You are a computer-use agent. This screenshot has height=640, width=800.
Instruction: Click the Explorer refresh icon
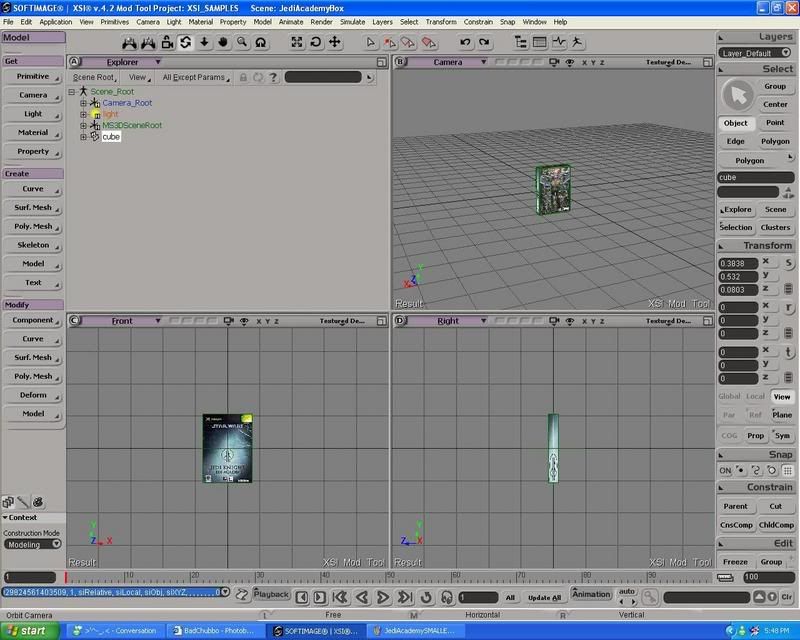258,77
